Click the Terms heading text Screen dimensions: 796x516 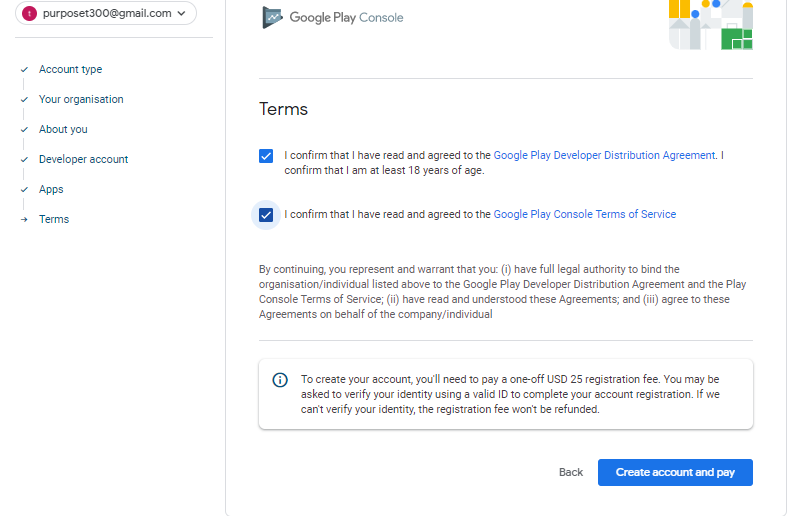pos(283,109)
